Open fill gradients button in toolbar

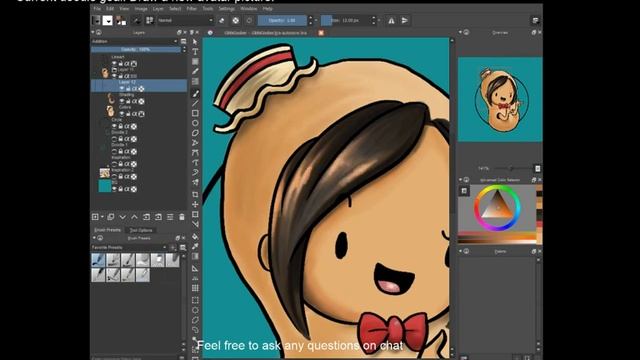click(96, 20)
